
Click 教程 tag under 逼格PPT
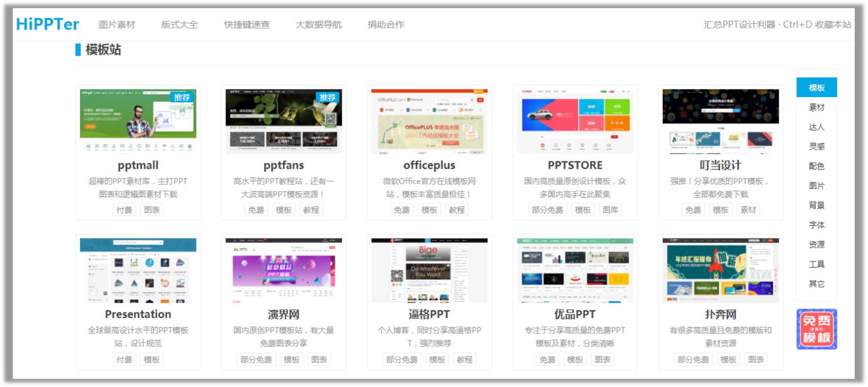click(x=464, y=359)
